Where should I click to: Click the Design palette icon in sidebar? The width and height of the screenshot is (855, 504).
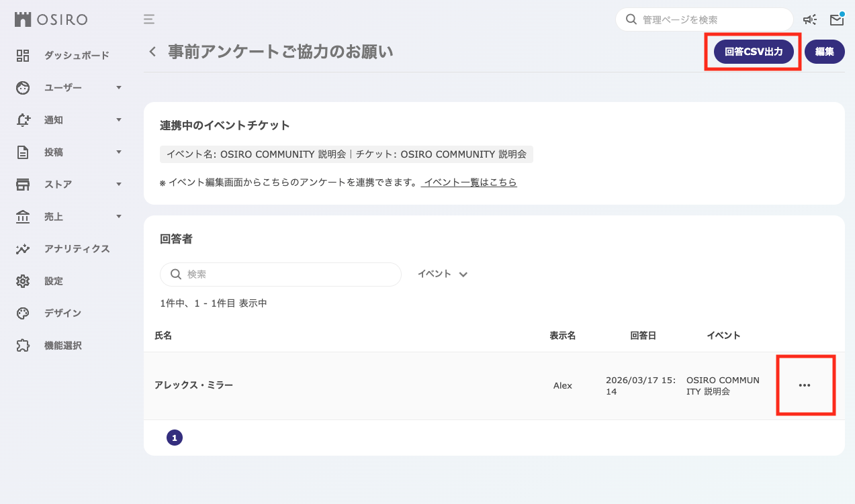point(23,313)
